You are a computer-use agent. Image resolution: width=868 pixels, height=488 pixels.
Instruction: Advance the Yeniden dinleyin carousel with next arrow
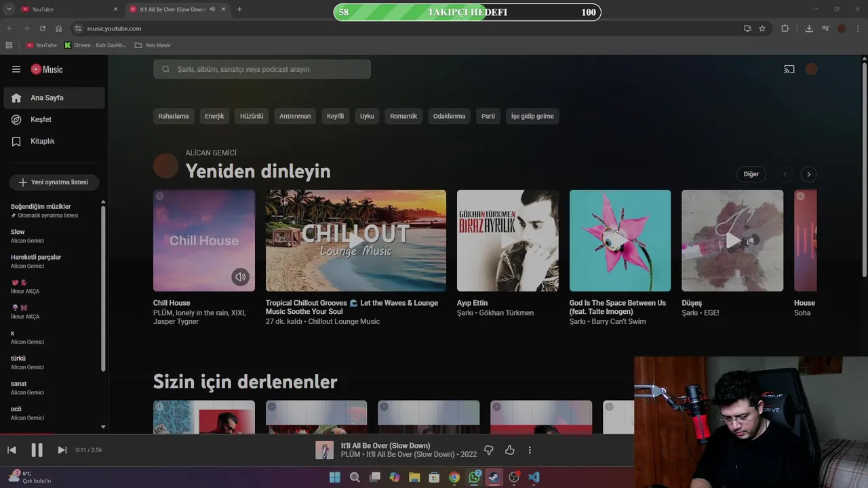808,174
